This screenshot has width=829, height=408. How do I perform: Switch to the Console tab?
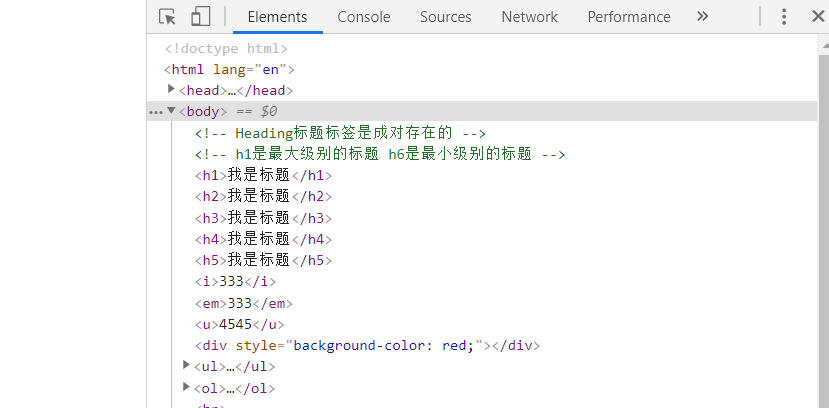pos(364,17)
